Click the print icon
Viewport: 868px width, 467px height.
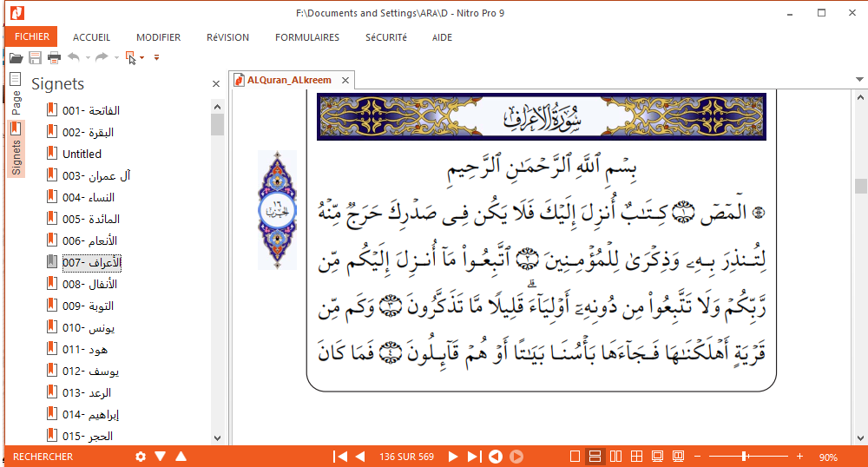(54, 57)
